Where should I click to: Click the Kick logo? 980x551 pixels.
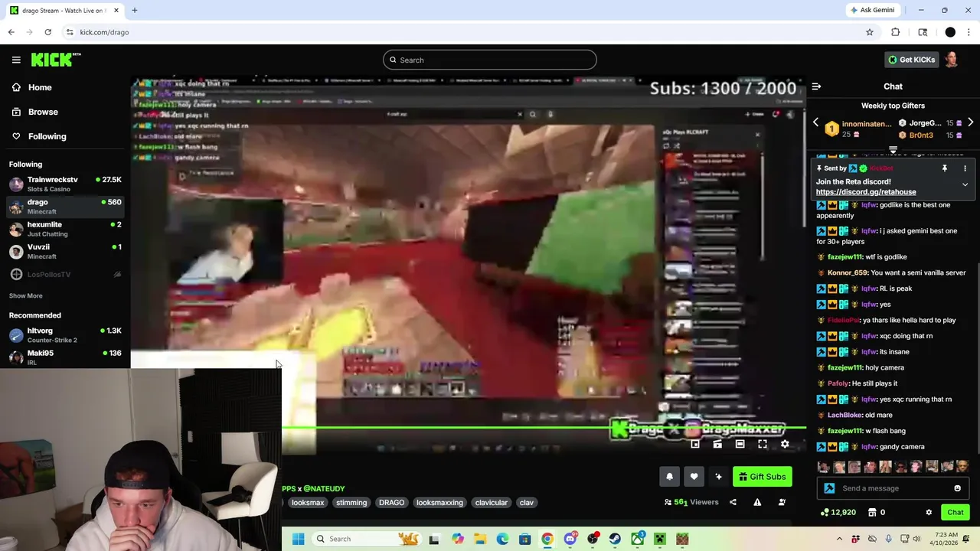pos(56,60)
